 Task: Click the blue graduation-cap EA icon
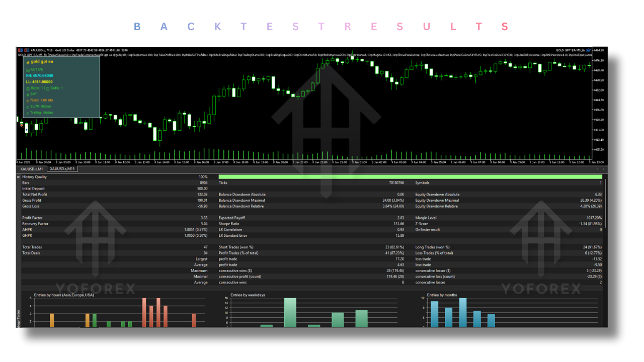588,50
